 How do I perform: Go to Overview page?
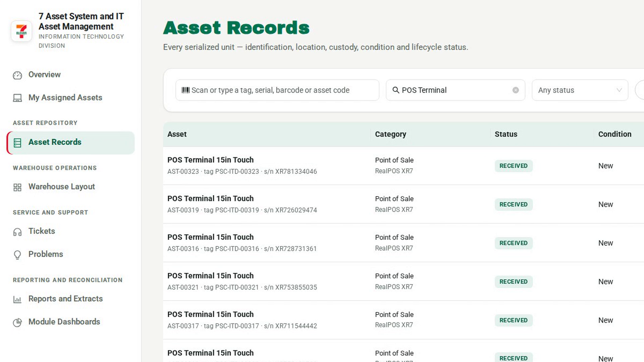point(70,75)
